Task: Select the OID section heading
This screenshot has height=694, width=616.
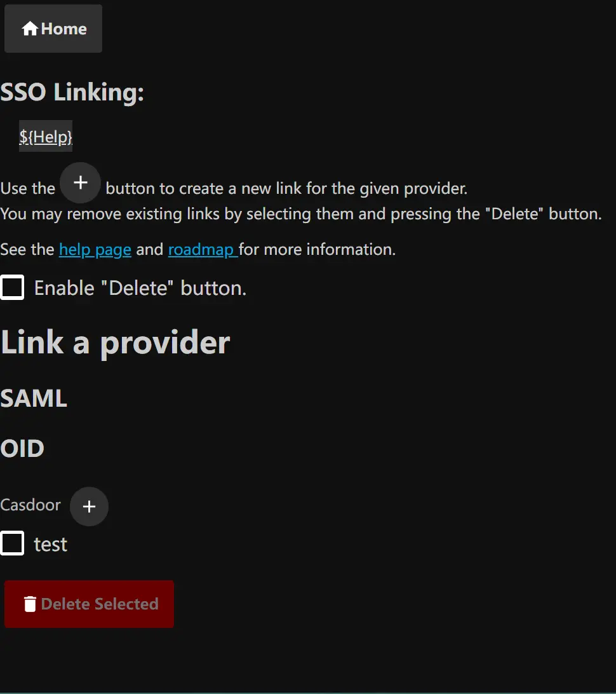Action: coord(22,449)
